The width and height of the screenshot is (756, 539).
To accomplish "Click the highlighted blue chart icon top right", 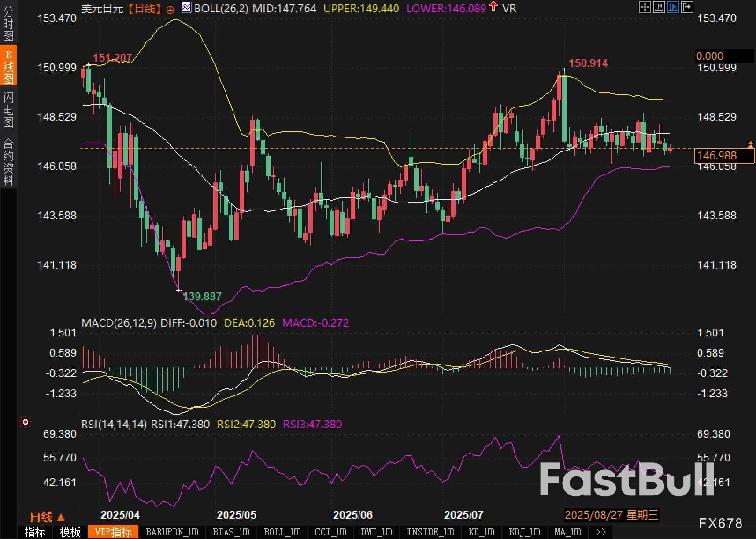I will [x=673, y=7].
